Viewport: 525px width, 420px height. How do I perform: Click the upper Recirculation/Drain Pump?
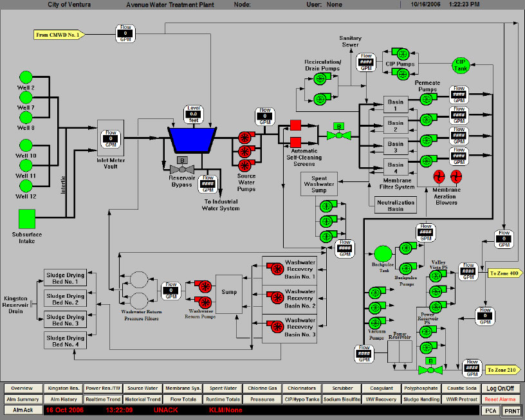322,79
